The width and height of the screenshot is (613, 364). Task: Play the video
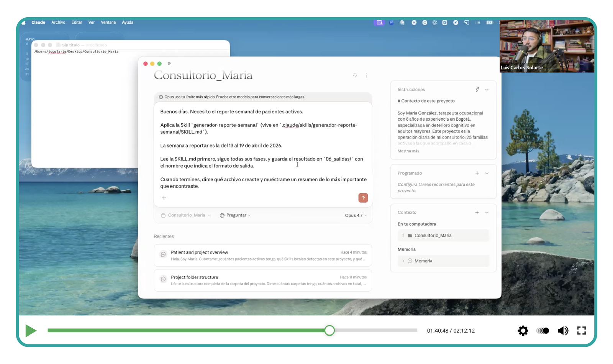click(31, 331)
